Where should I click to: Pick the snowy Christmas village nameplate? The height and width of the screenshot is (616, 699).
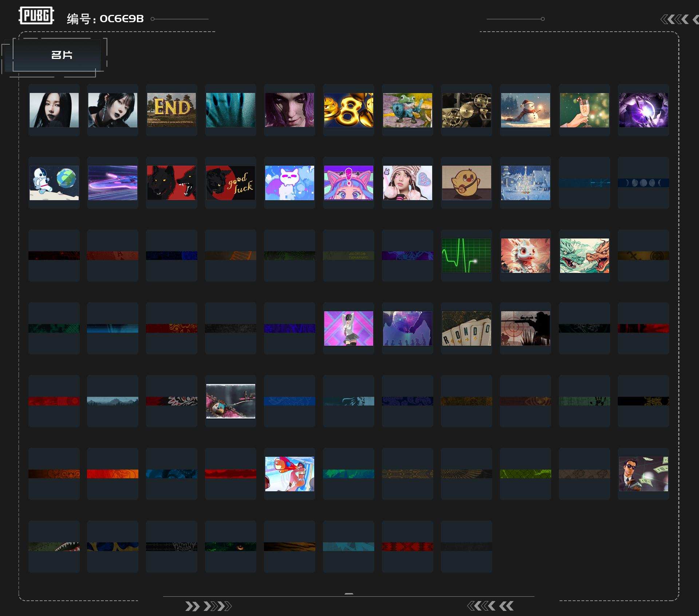pos(525,183)
